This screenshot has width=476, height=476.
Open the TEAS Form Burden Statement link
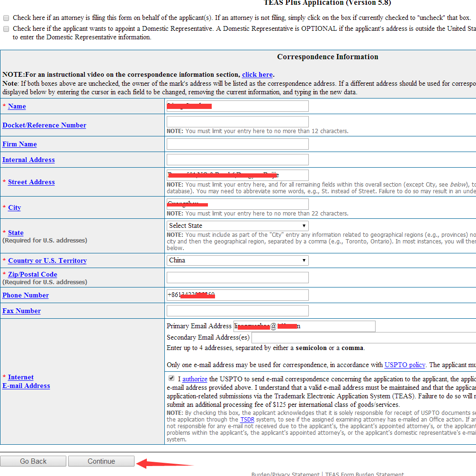pyautogui.click(x=364, y=474)
